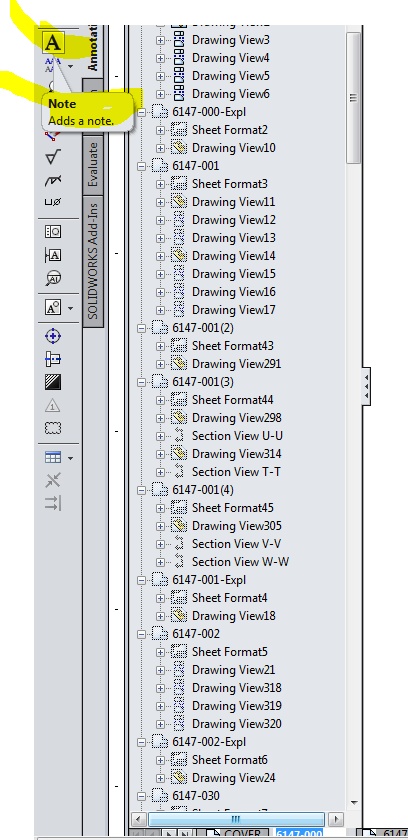The height and width of the screenshot is (840, 408).
Task: Expand Drawing View10 node
Action: click(x=160, y=148)
